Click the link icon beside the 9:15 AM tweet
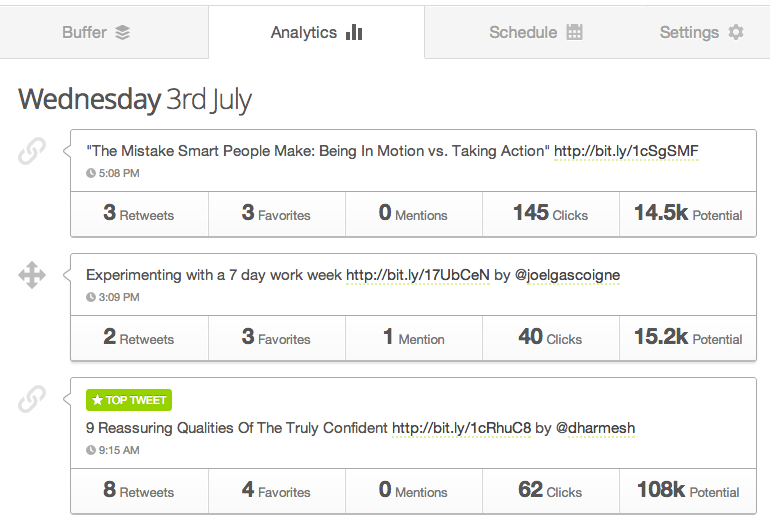Screen dimensions: 770x528 pyautogui.click(x=32, y=399)
